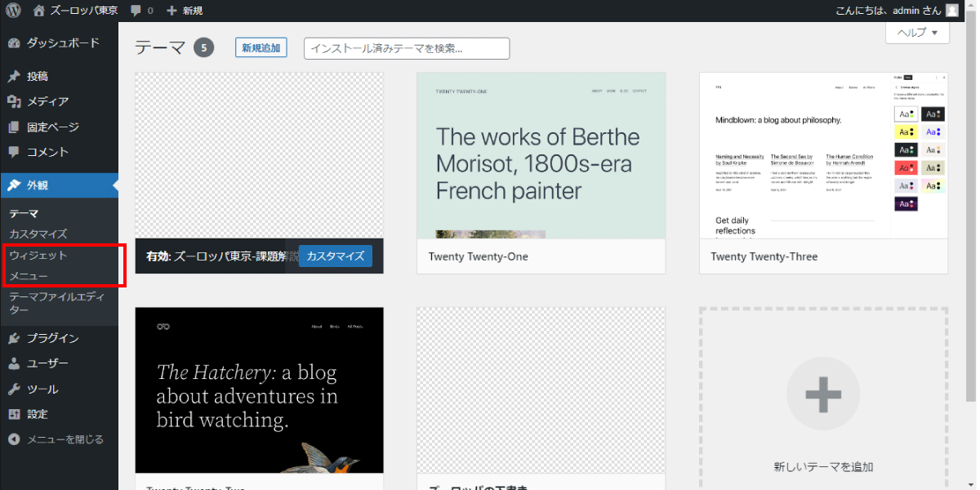980x490 pixels.
Task: Click the collapse menu arrow icon
Action: pyautogui.click(x=14, y=439)
